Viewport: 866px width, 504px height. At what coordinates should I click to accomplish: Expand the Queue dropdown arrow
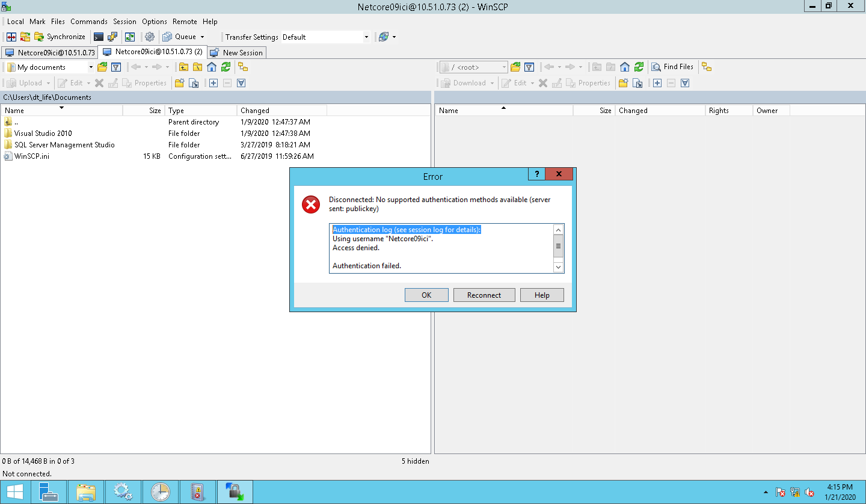point(202,37)
